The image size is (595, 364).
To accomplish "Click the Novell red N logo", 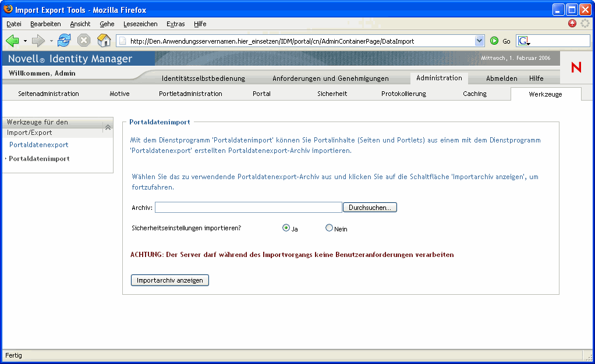I will [576, 67].
